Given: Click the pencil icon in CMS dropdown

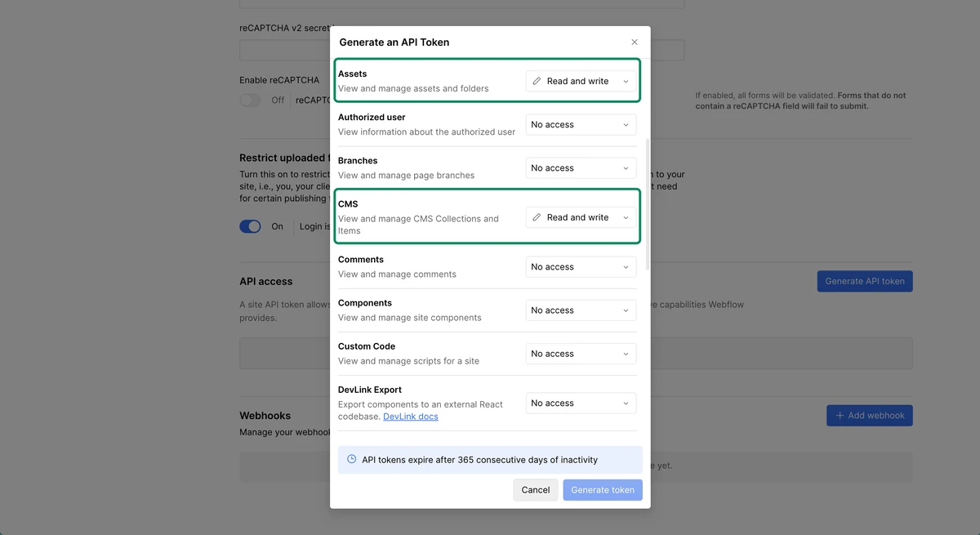Looking at the screenshot, I should click(537, 217).
